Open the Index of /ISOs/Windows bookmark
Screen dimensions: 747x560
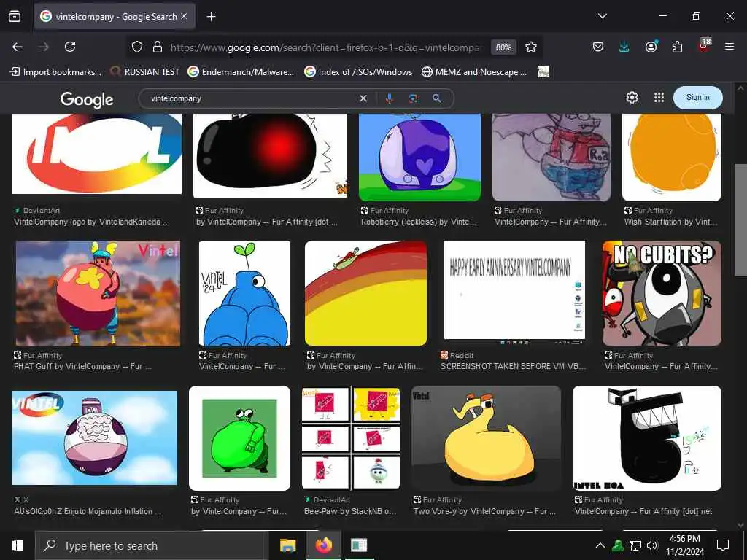point(358,72)
